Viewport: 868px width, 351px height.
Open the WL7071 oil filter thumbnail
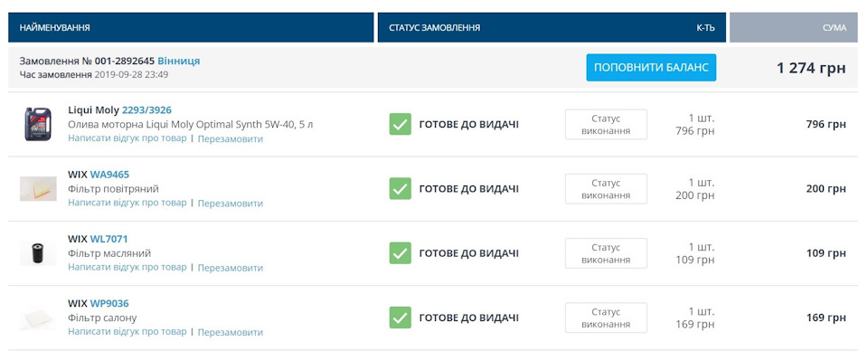pyautogui.click(x=38, y=253)
